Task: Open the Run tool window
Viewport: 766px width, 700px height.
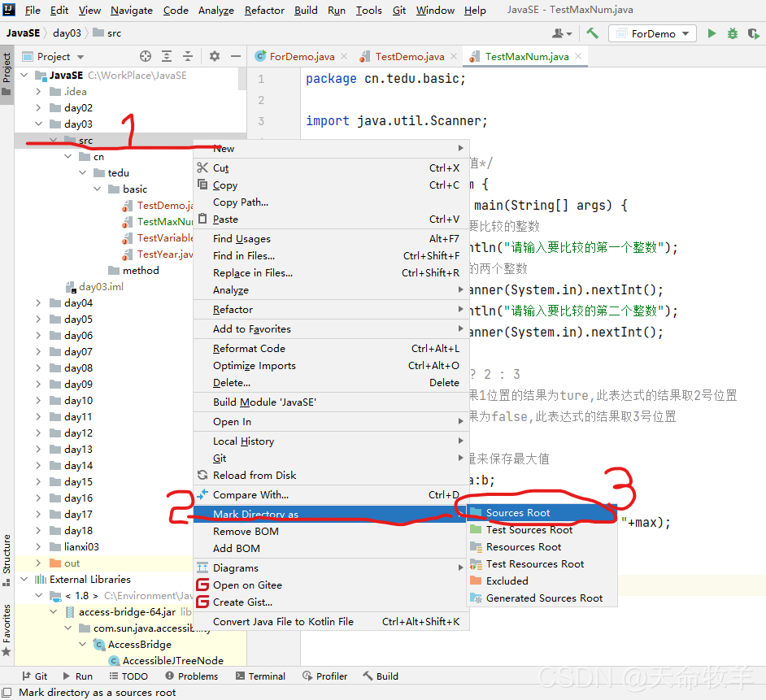Action: tap(78, 676)
